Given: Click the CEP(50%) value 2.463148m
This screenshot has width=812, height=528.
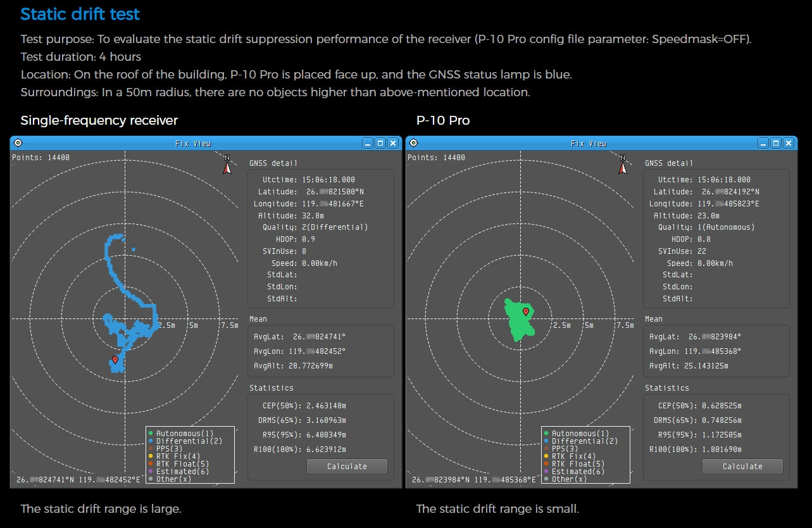Looking at the screenshot, I should [326, 406].
